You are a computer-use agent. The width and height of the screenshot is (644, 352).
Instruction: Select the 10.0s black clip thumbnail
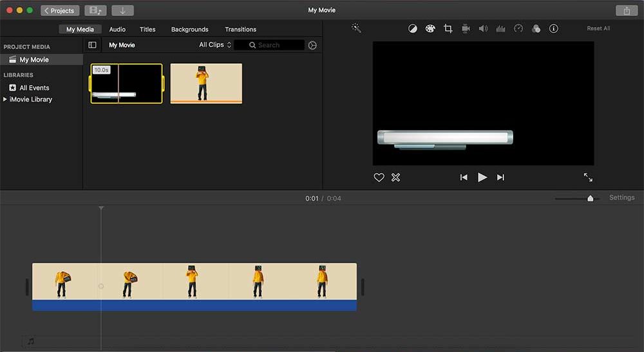pyautogui.click(x=126, y=84)
